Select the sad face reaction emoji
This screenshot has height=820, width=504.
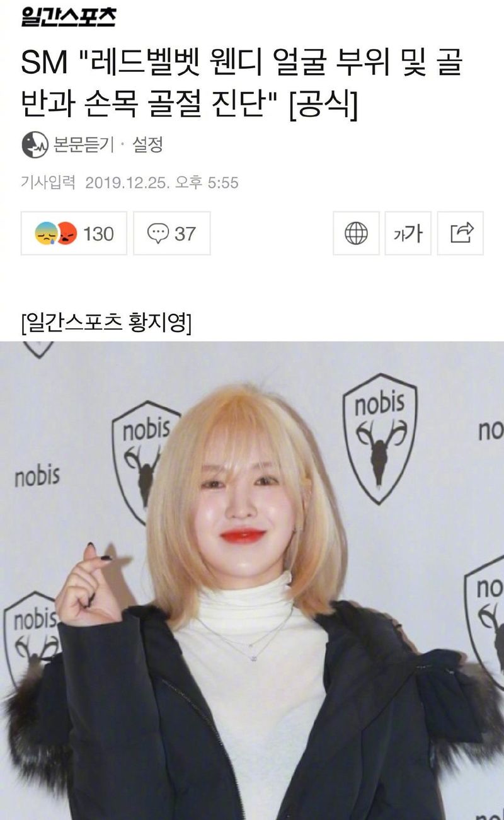(46, 234)
